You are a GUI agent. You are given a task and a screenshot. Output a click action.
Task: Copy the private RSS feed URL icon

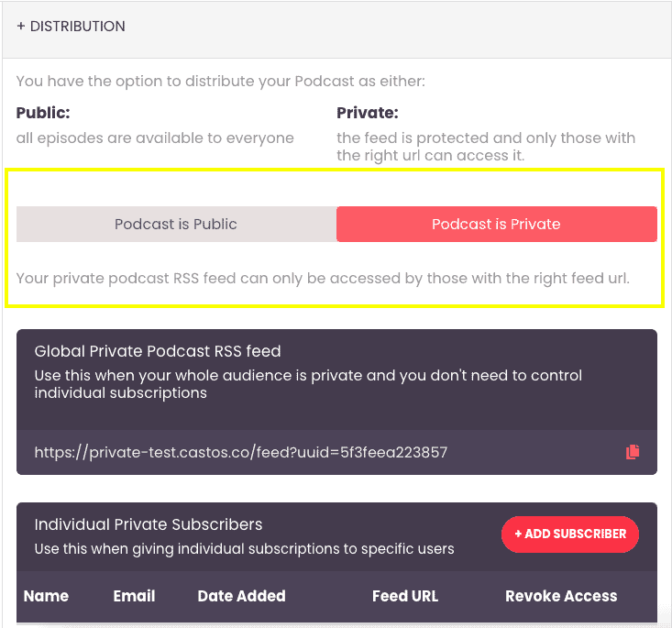633,452
